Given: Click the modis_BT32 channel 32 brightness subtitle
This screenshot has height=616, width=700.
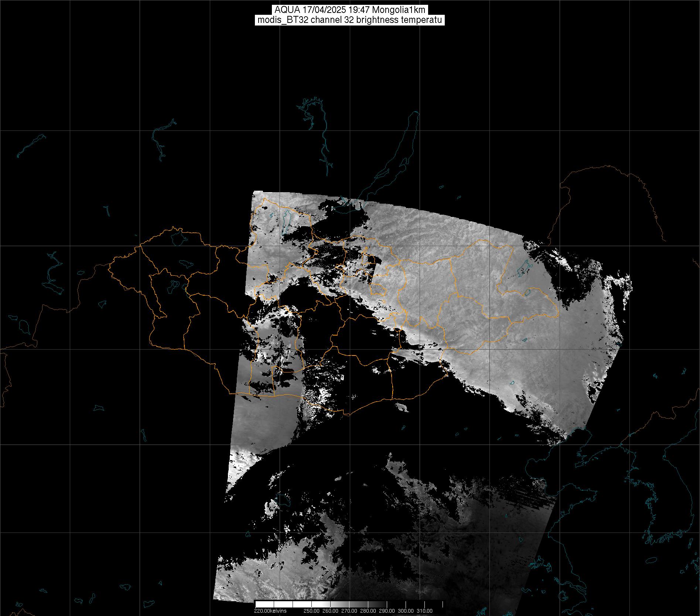Looking at the screenshot, I should tap(350, 20).
